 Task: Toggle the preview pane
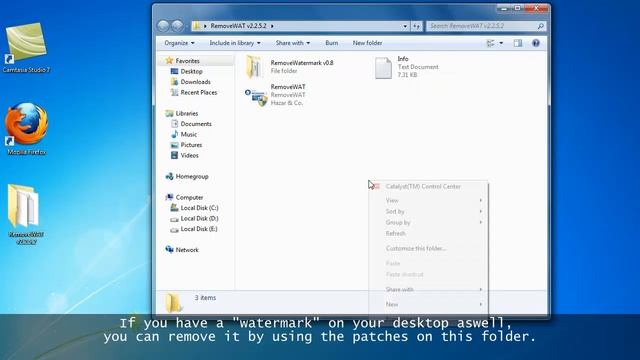click(x=518, y=43)
